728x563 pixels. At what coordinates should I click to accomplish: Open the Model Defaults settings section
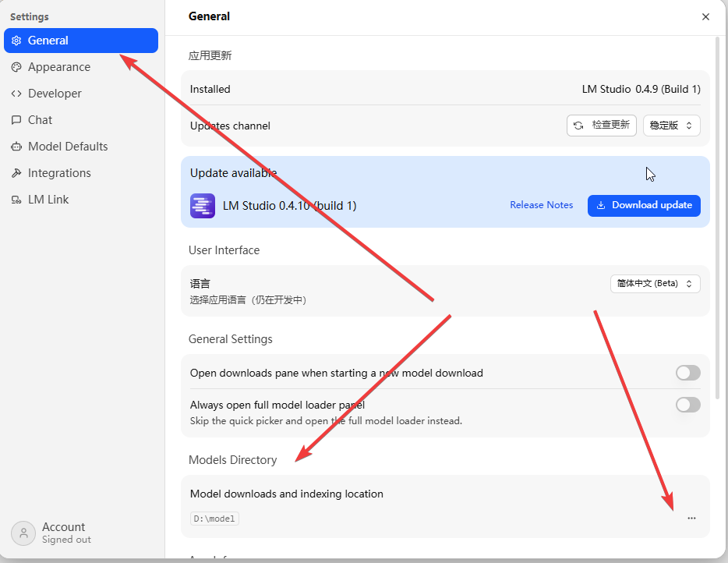pos(68,147)
